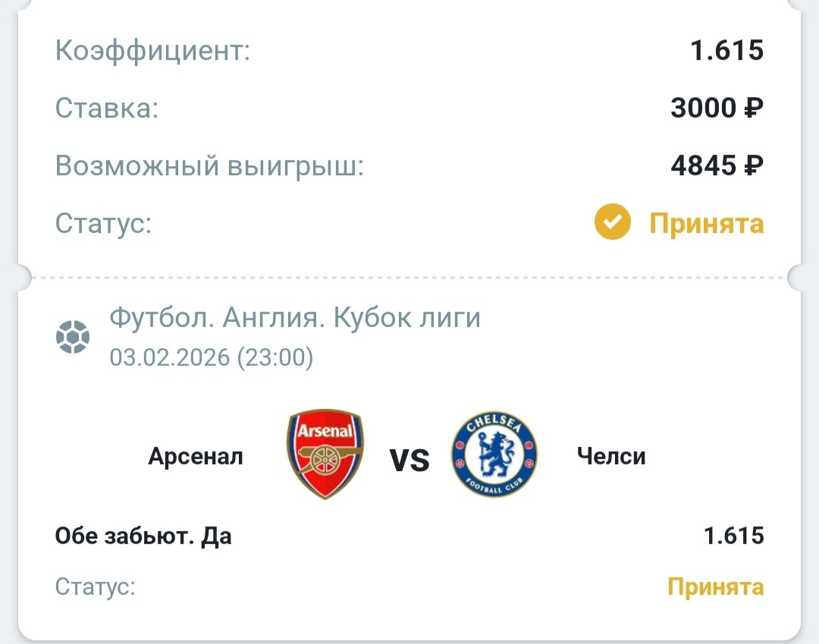Click the Ставка label
Image resolution: width=819 pixels, height=644 pixels.
coord(107,108)
